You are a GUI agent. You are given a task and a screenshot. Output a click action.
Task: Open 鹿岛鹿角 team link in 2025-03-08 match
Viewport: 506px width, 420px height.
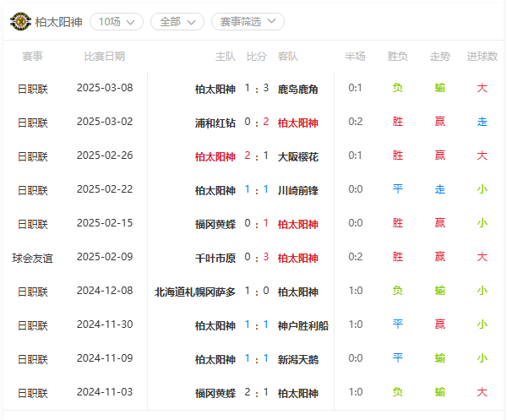coord(298,89)
